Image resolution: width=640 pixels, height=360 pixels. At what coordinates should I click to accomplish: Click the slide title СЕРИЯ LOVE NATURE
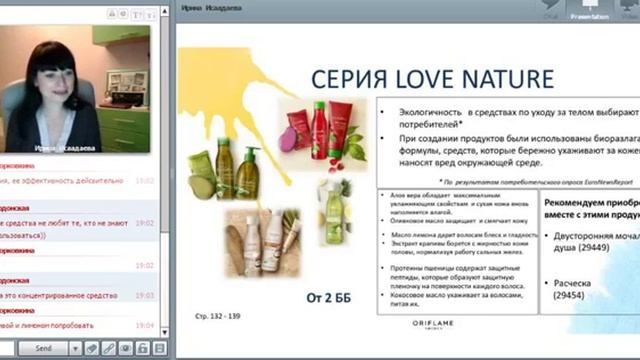pos(432,79)
